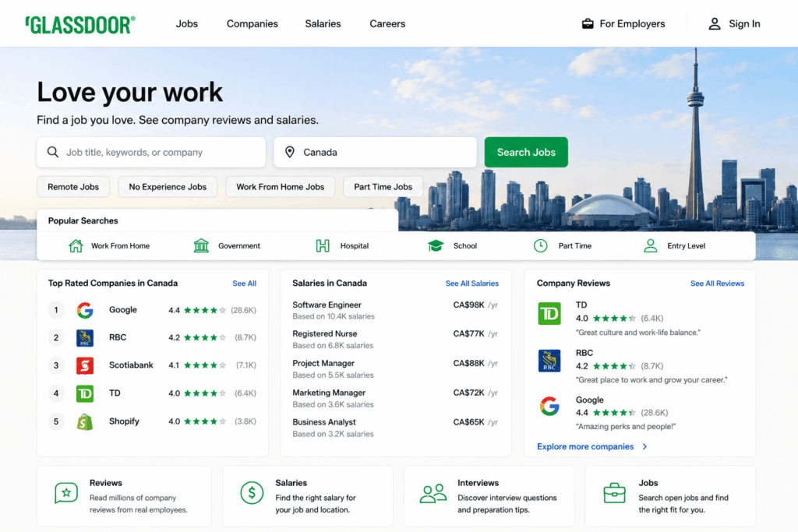Click the RBC logo in Company Reviews
This screenshot has width=798, height=532.
[549, 361]
